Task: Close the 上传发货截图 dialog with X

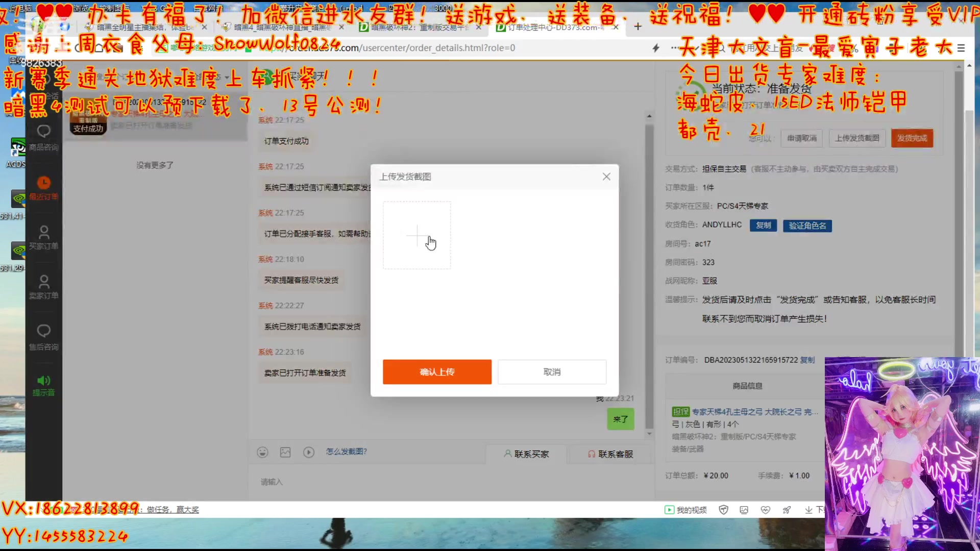Action: [x=606, y=177]
